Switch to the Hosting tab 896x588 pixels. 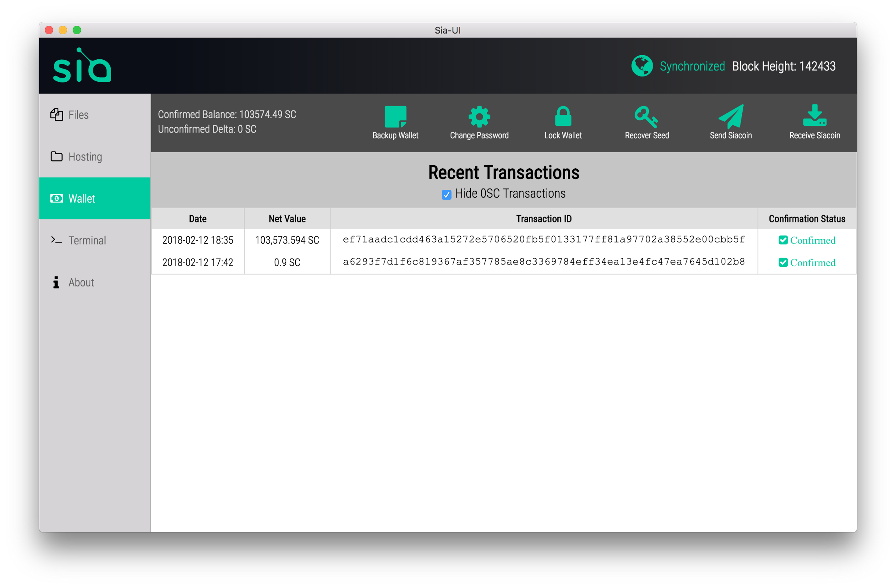85,156
